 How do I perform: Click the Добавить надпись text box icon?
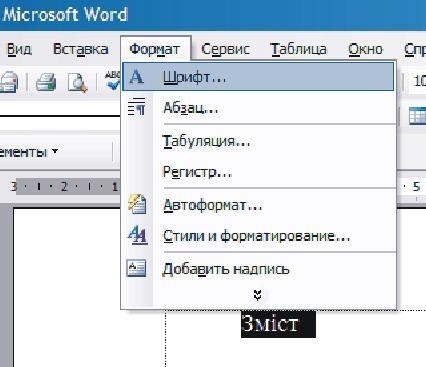(136, 268)
